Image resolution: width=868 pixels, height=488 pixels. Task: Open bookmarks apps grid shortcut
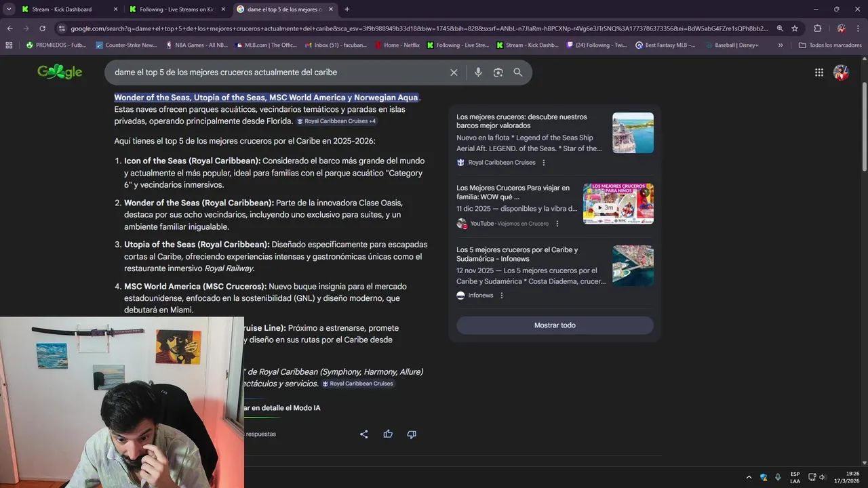(x=9, y=45)
